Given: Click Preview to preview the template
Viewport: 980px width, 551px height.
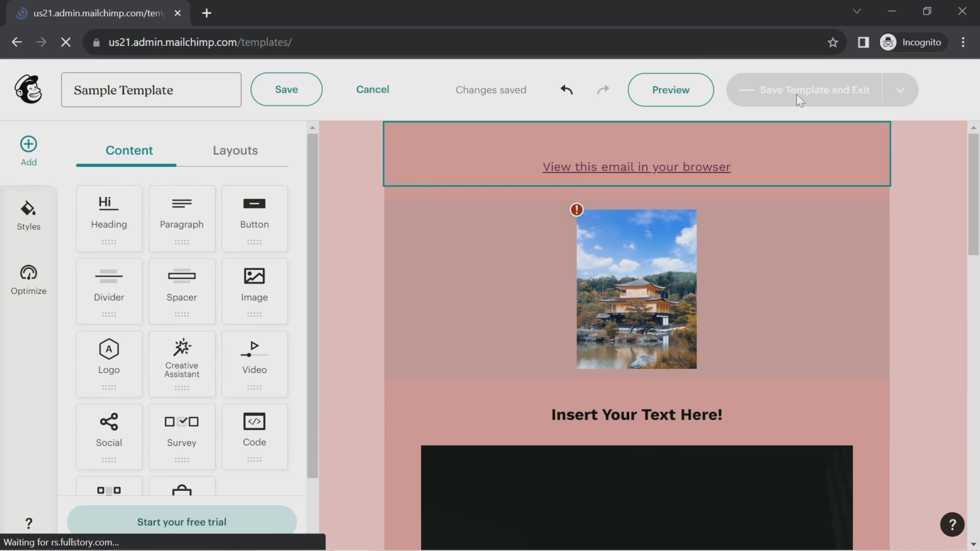Looking at the screenshot, I should pyautogui.click(x=670, y=90).
